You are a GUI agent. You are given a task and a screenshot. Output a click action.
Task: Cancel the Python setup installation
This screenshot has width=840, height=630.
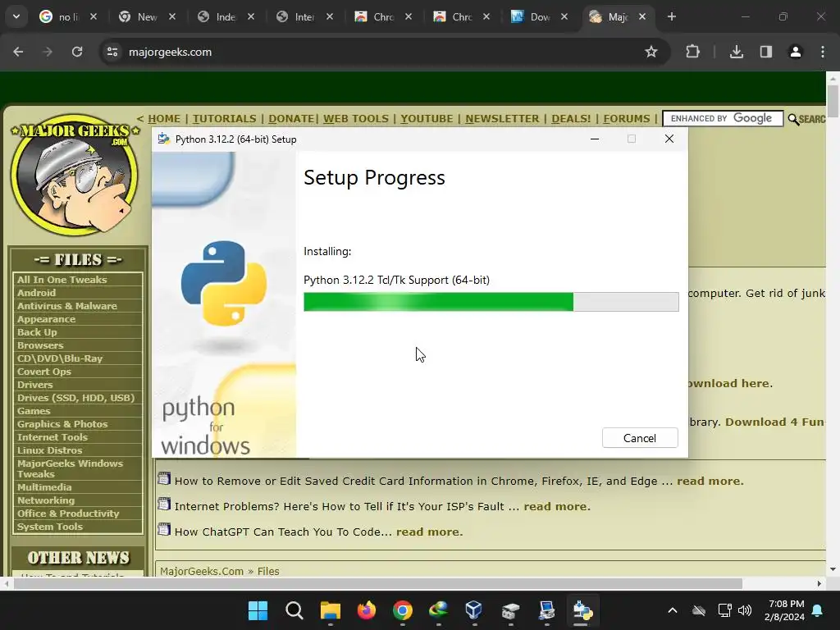click(640, 438)
